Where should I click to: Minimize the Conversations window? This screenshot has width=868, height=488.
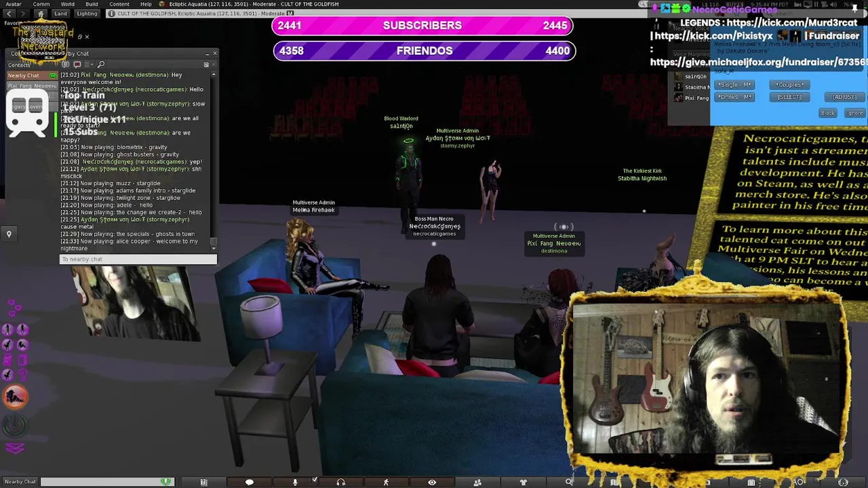pos(207,53)
